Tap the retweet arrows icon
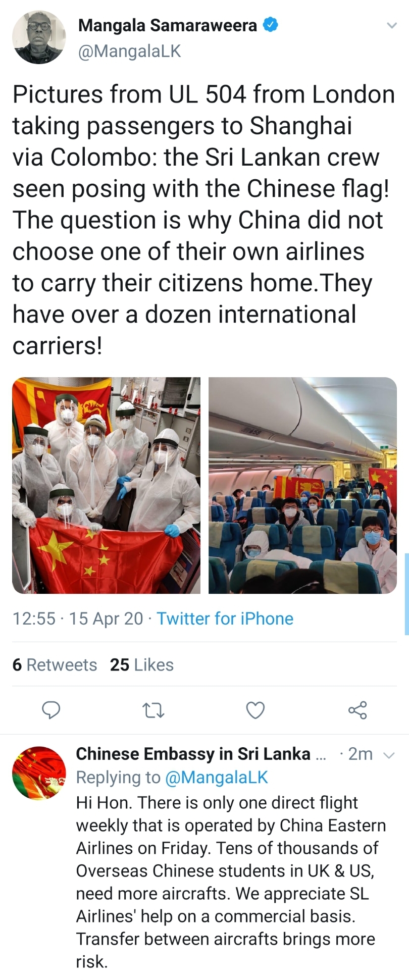 154,710
